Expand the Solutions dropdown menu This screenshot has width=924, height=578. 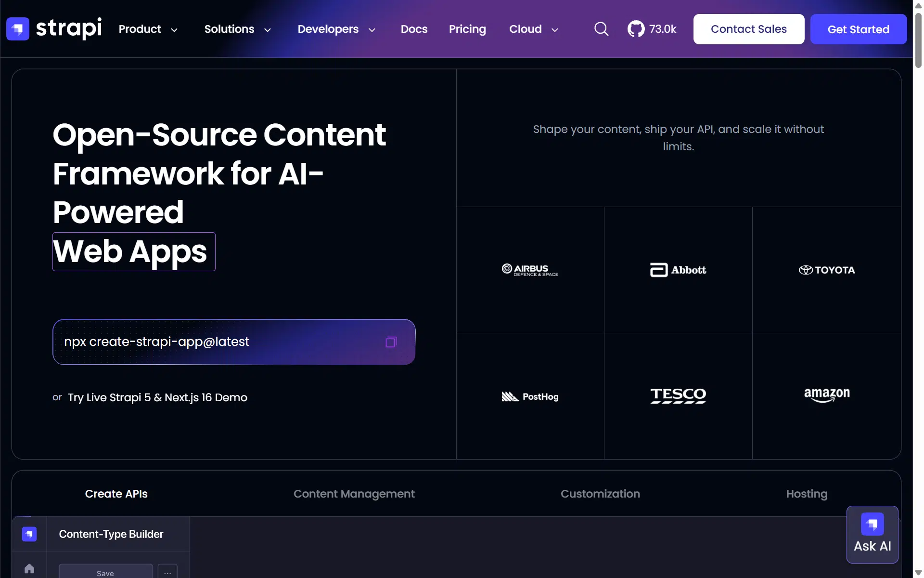tap(238, 29)
